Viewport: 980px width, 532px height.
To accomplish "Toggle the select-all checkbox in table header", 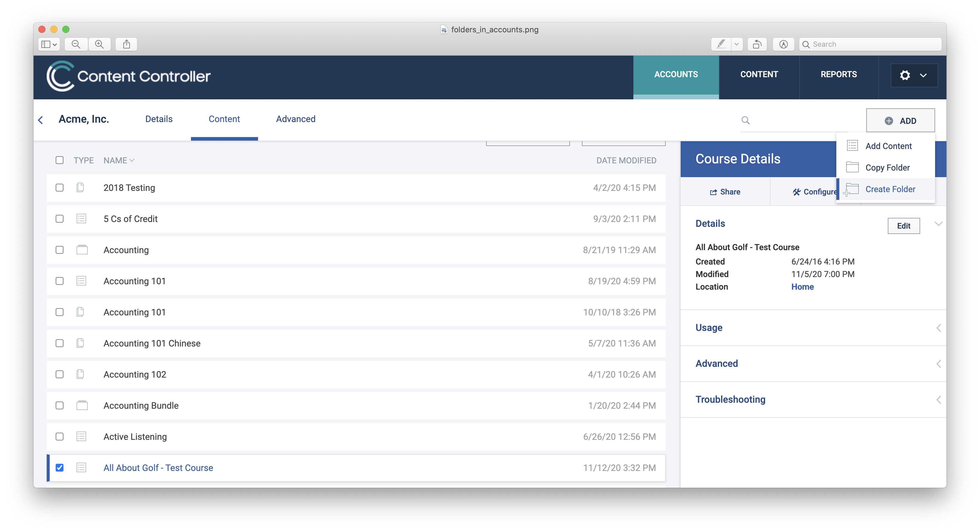I will [60, 160].
